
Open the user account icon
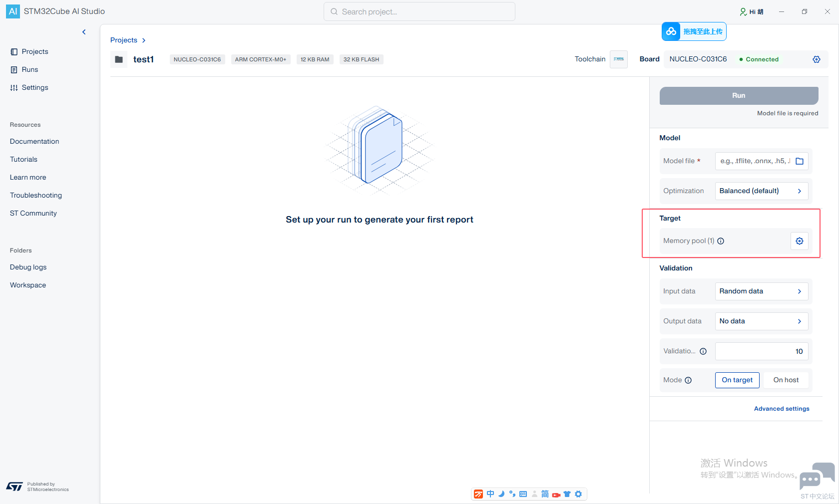(x=743, y=11)
